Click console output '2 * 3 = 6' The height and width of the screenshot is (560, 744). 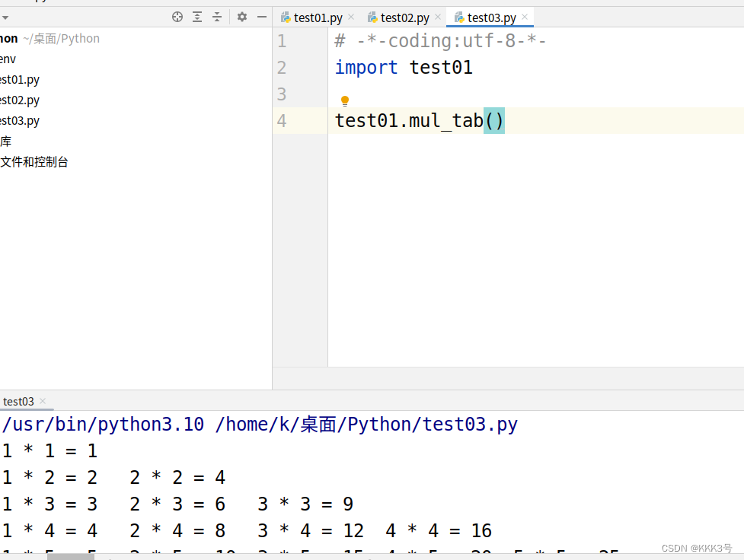pyautogui.click(x=177, y=504)
